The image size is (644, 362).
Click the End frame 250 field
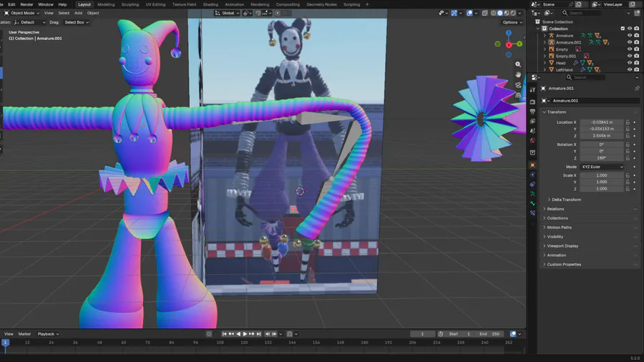click(490, 334)
